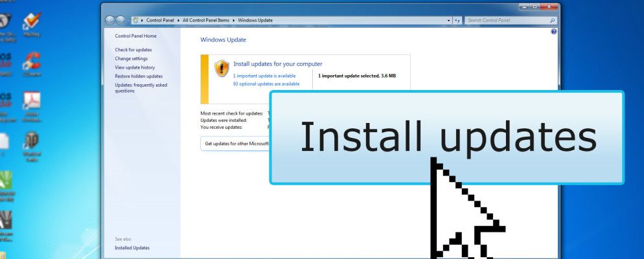
Task: Click the Control Panel icon in address bar
Action: pyautogui.click(x=135, y=20)
